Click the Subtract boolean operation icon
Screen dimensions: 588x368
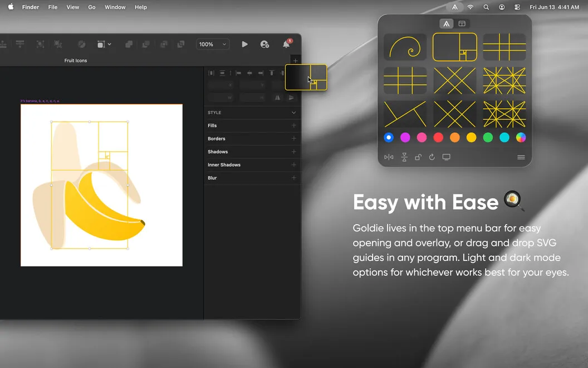pyautogui.click(x=146, y=44)
